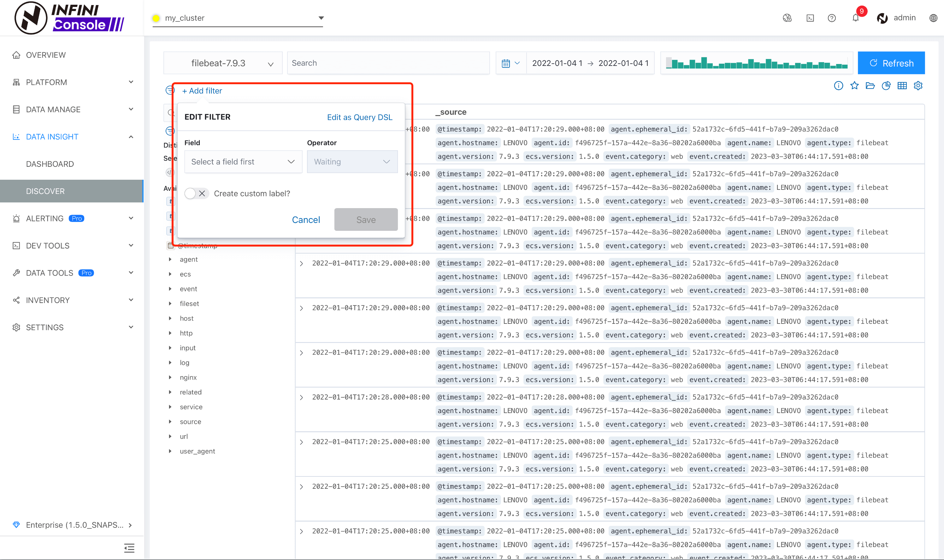Expand the DATA TOOLS Pro menu

coord(72,273)
